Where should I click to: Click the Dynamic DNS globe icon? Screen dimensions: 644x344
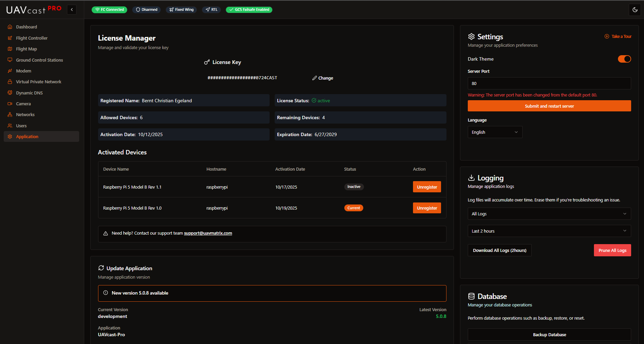tap(10, 93)
